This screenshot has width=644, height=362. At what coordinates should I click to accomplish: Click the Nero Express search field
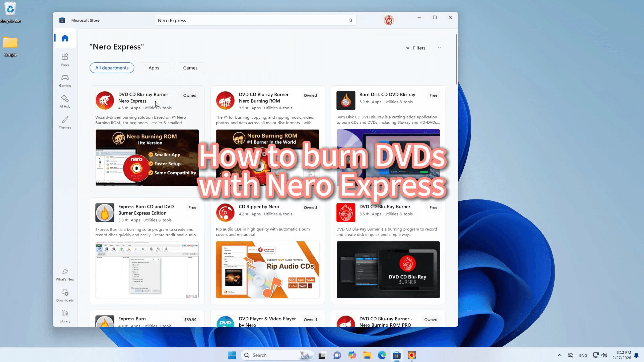[251, 21]
